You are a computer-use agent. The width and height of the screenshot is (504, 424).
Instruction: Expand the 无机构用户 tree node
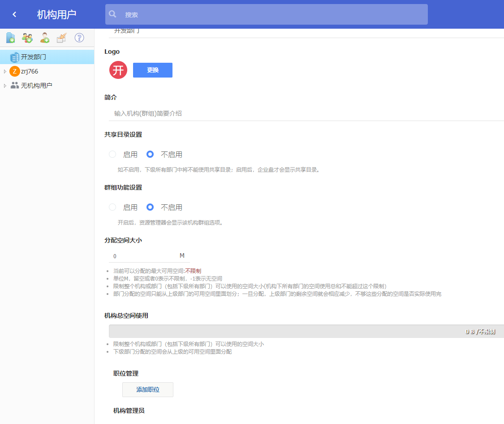point(5,85)
